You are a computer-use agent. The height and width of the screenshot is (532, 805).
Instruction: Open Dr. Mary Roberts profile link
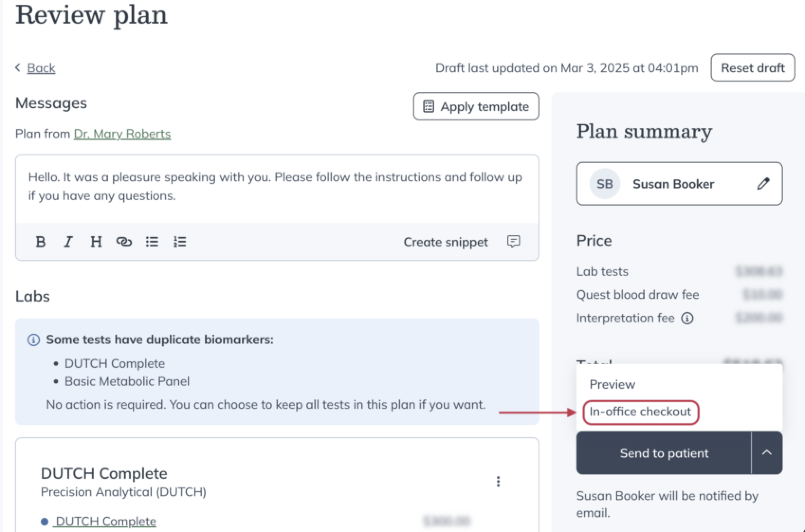pos(122,134)
